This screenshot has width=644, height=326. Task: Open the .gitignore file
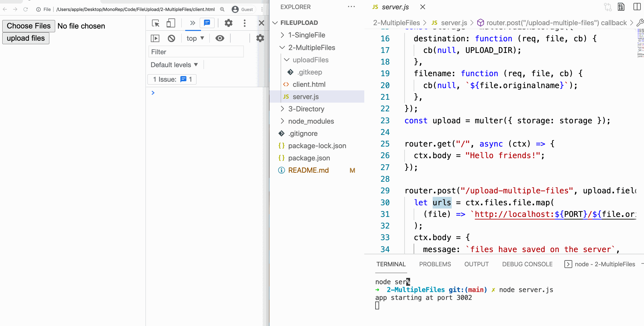(317, 133)
